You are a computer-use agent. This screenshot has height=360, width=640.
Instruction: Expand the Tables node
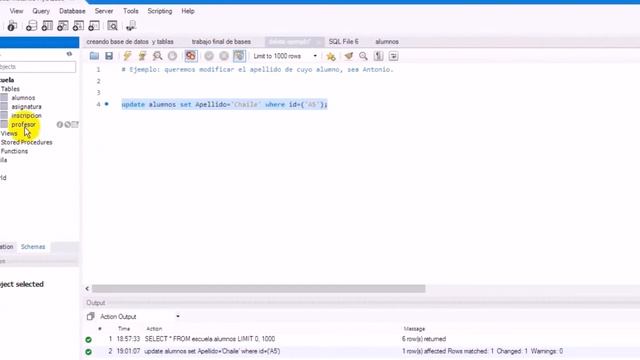pyautogui.click(x=10, y=89)
